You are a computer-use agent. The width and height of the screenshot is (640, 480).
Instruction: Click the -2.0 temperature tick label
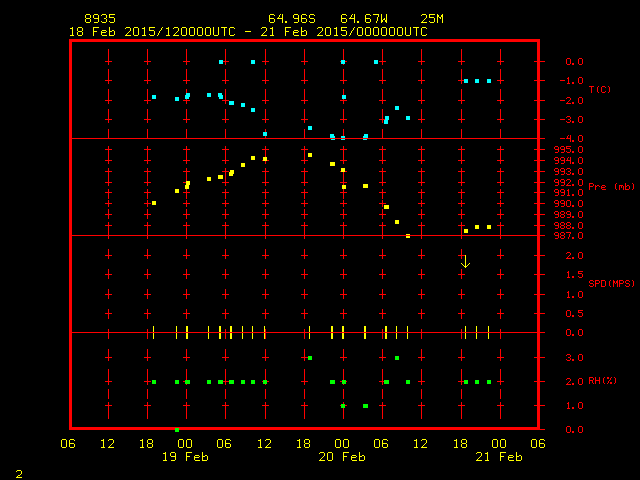pos(571,101)
